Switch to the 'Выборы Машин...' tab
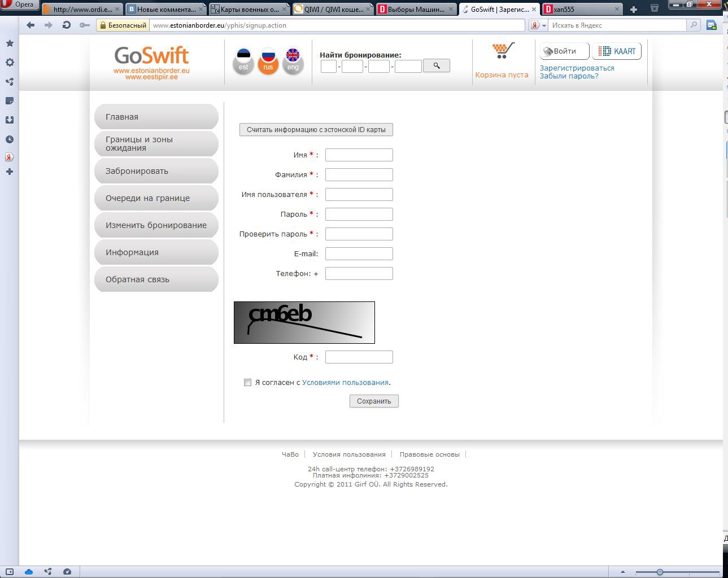The height and width of the screenshot is (578, 728). [x=417, y=10]
